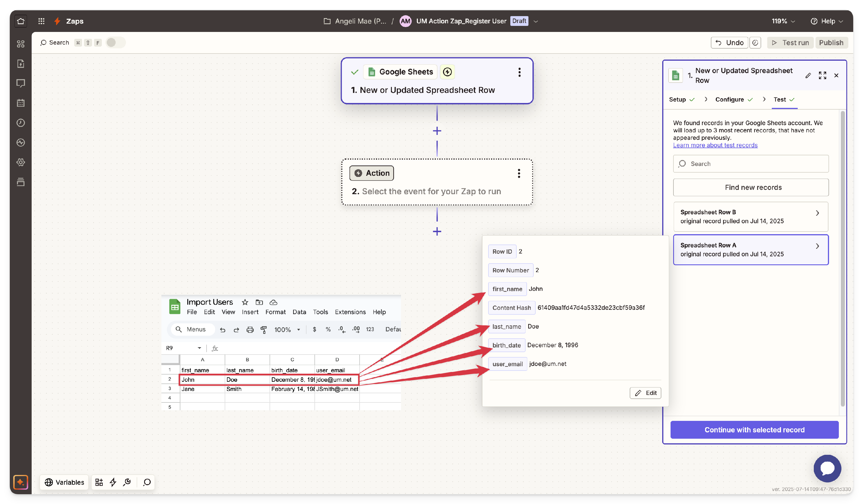Image resolution: width=863 pixels, height=504 pixels.
Task: Open Zap history clock icon
Action: tap(20, 123)
